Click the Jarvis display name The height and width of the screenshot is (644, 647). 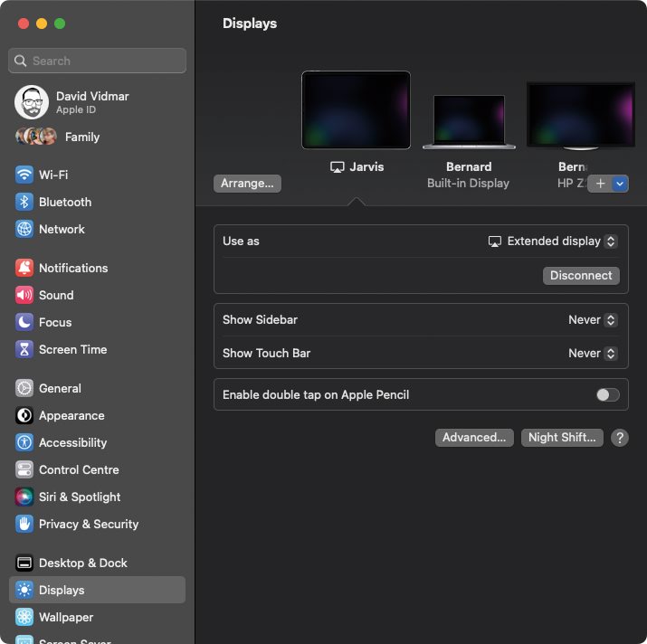click(x=366, y=166)
